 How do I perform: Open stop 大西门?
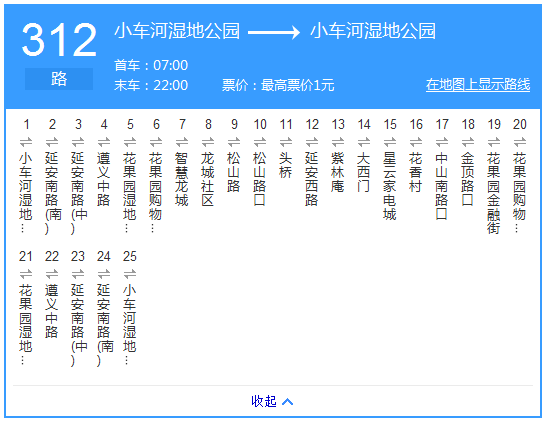click(364, 172)
